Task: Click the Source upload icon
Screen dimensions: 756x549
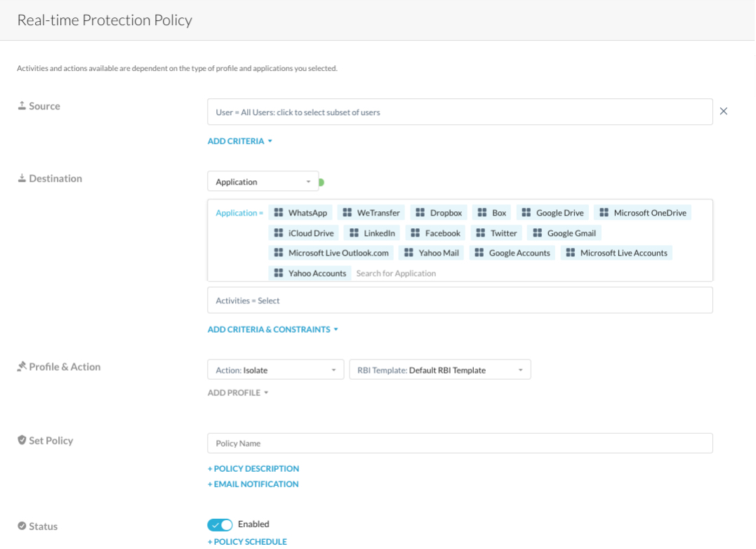Action: [22, 105]
